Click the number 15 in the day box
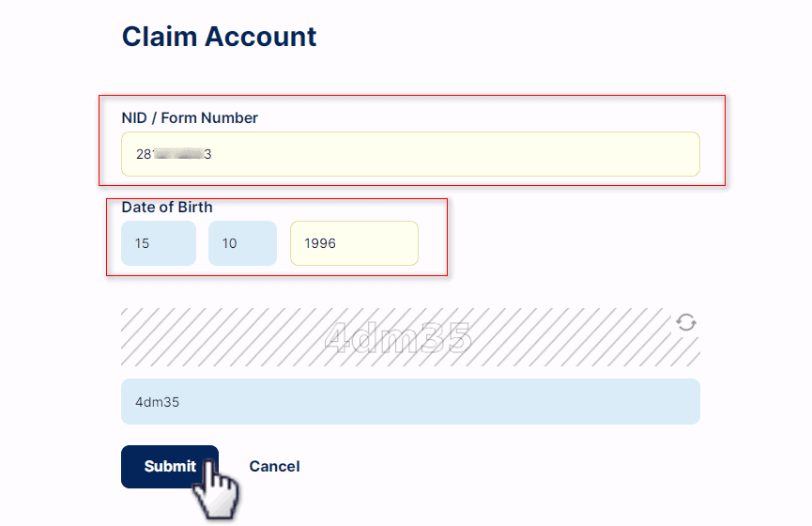This screenshot has width=812, height=526. (142, 243)
